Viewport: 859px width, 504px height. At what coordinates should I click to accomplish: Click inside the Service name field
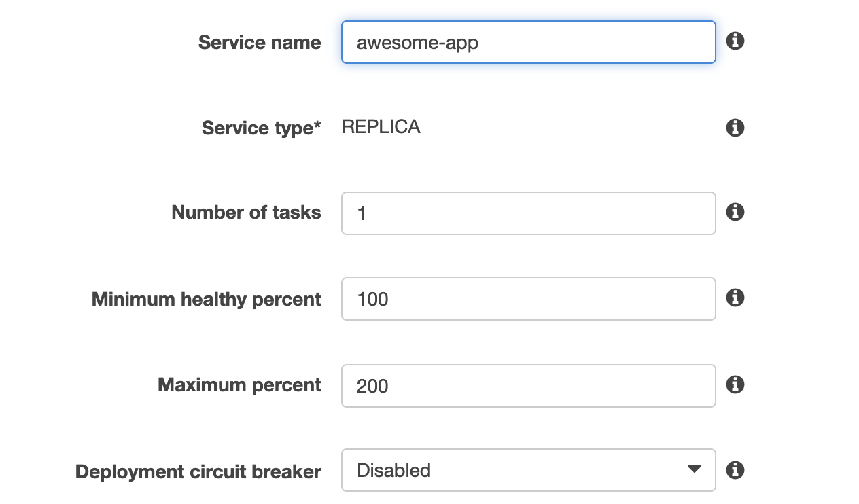click(529, 41)
